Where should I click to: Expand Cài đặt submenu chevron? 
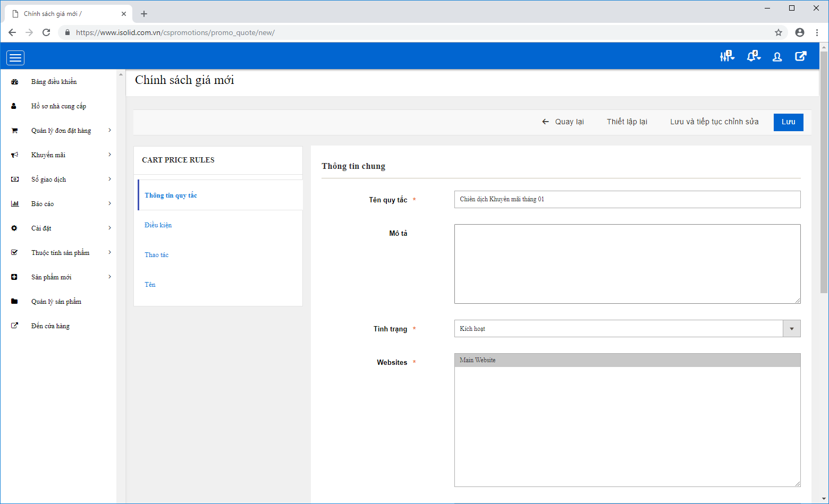[109, 228]
